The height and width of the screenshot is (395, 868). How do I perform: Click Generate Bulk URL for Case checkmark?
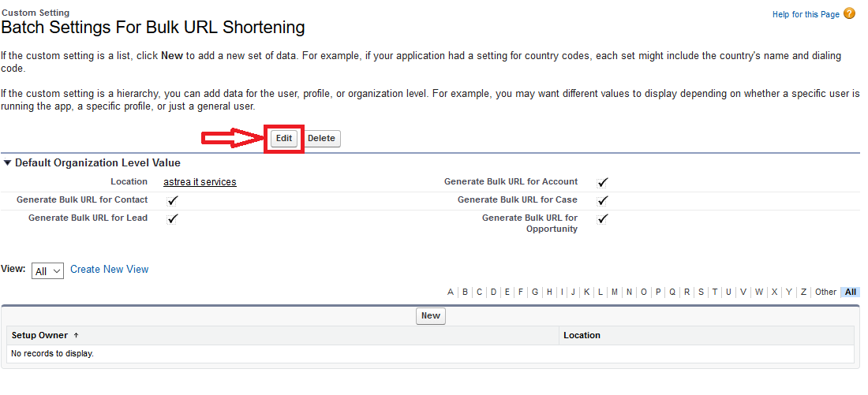pyautogui.click(x=603, y=200)
